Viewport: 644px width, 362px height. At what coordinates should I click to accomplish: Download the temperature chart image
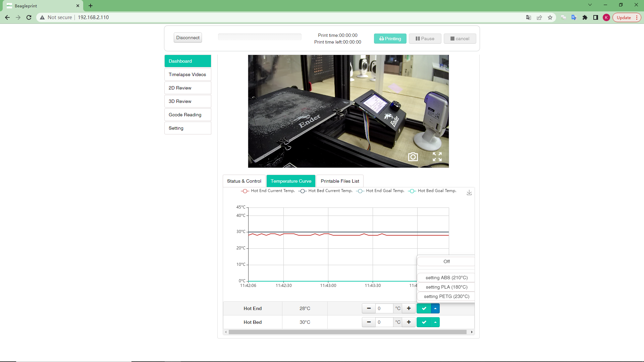pyautogui.click(x=469, y=193)
